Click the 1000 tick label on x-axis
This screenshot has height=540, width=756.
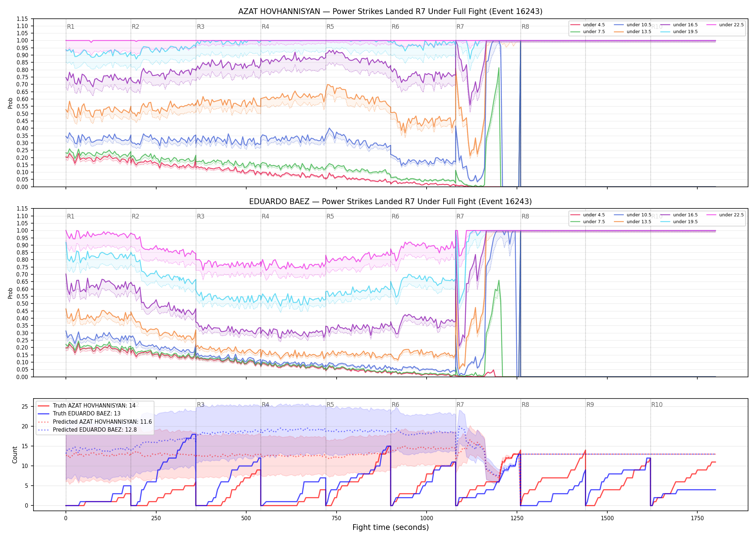tap(427, 518)
